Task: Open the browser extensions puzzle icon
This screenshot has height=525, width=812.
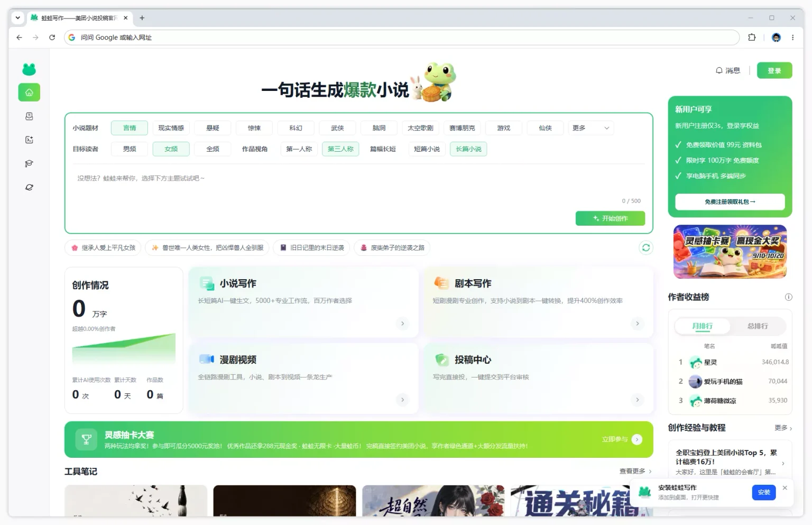Action: (752, 38)
